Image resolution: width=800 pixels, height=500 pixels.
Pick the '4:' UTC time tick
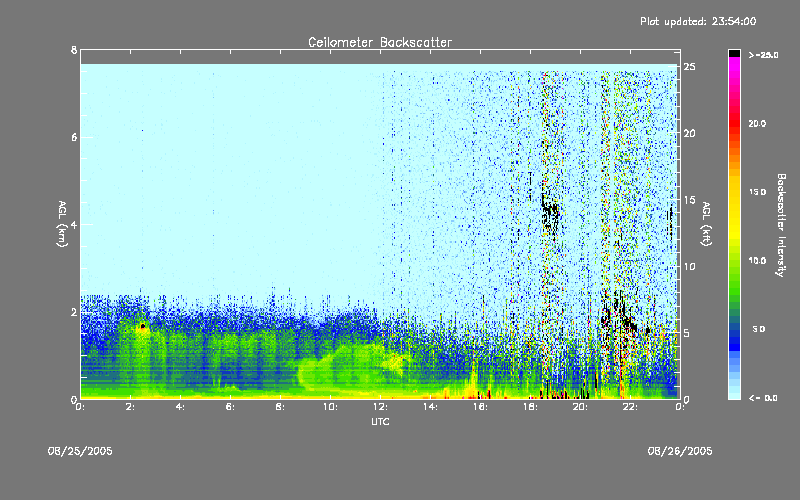[x=181, y=407]
